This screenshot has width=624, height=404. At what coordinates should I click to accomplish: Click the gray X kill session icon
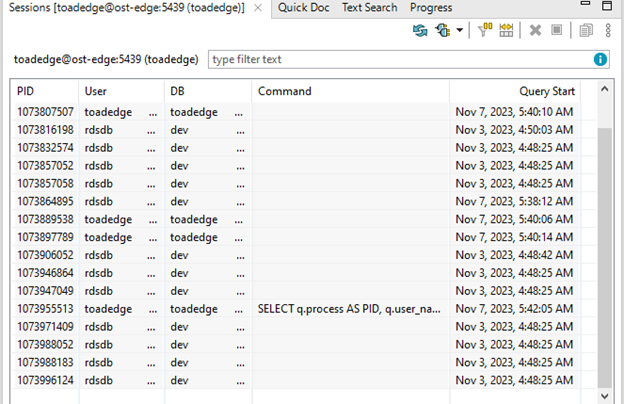[536, 30]
